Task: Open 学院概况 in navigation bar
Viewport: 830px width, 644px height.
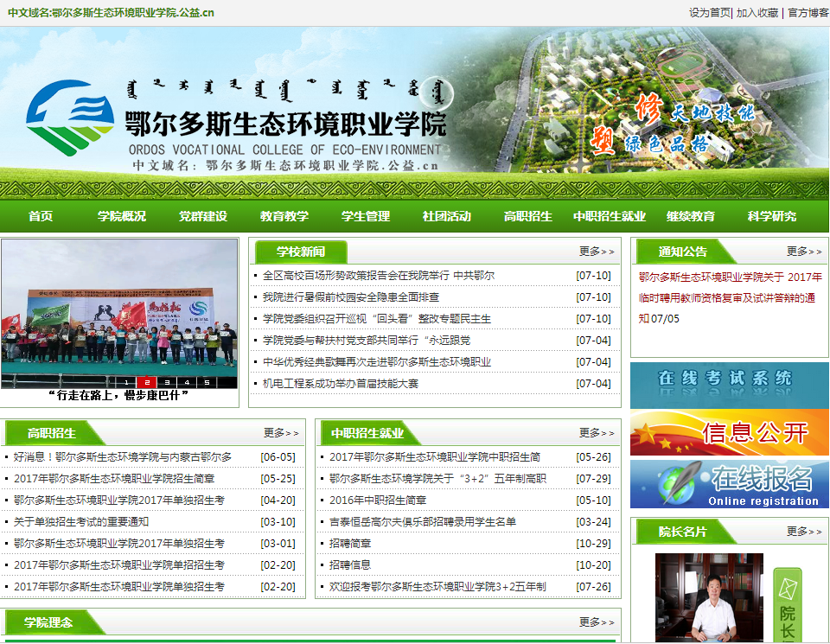Action: tap(122, 216)
